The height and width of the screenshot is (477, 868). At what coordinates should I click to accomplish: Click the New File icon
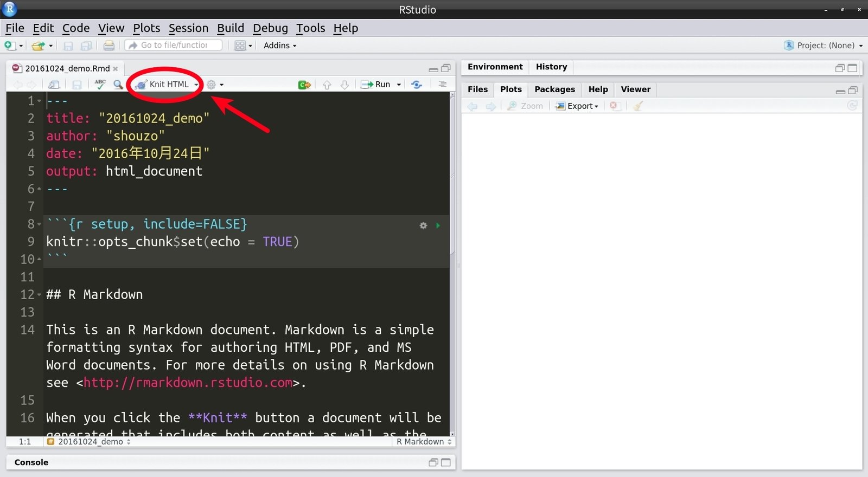10,46
